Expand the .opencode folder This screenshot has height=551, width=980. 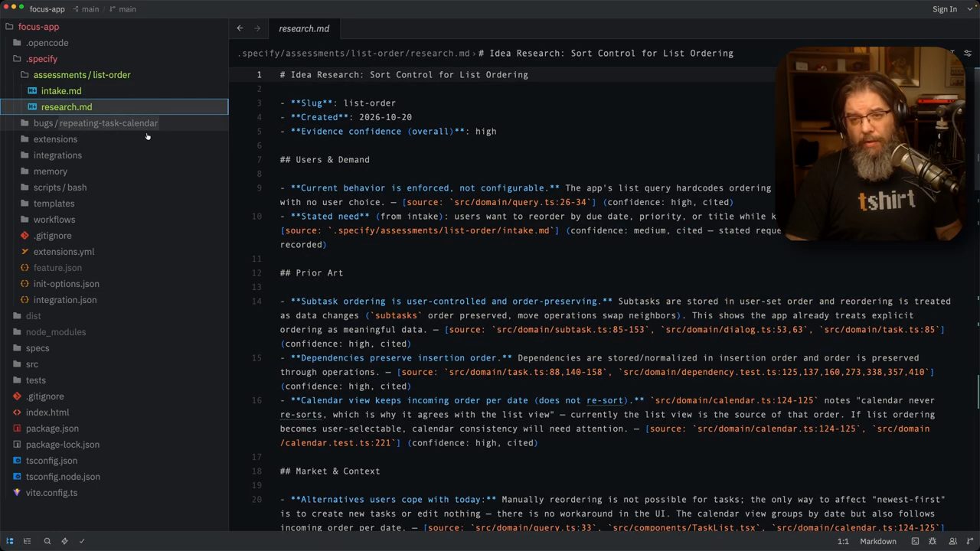point(41,43)
